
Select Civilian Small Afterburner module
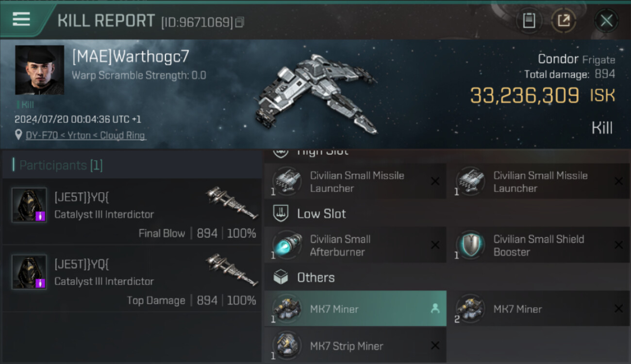click(355, 245)
